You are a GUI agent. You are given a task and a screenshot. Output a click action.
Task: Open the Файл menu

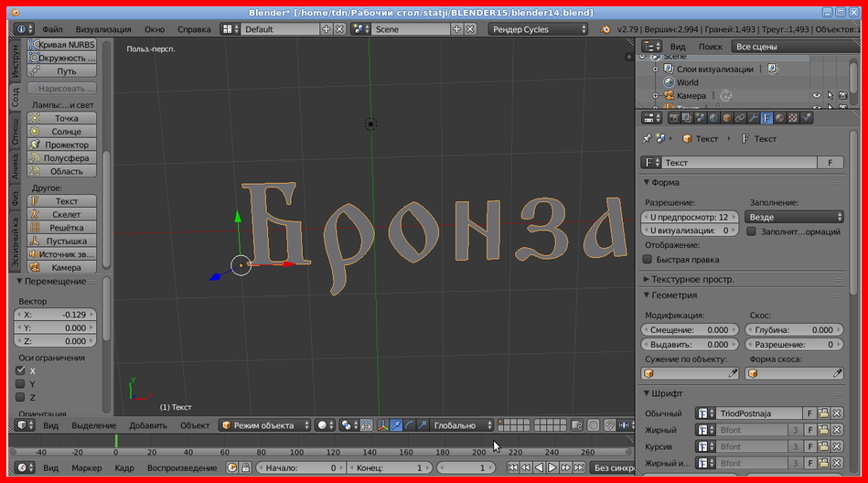52,29
